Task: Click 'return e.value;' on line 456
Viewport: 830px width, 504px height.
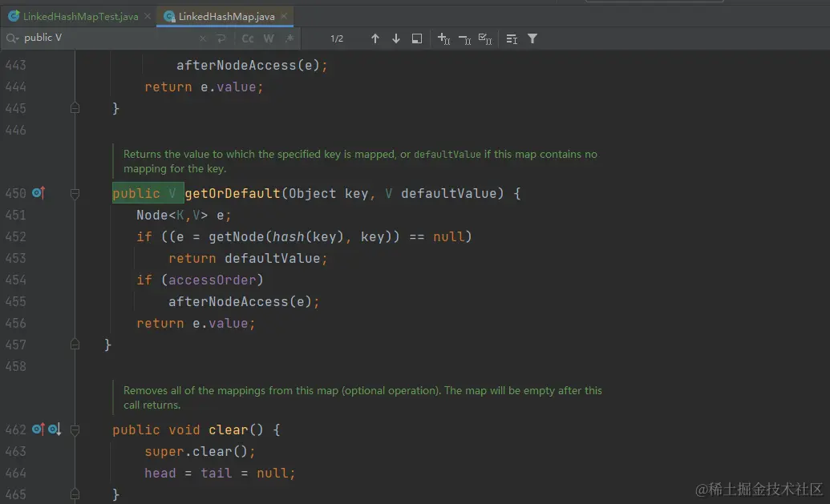Action: point(196,323)
